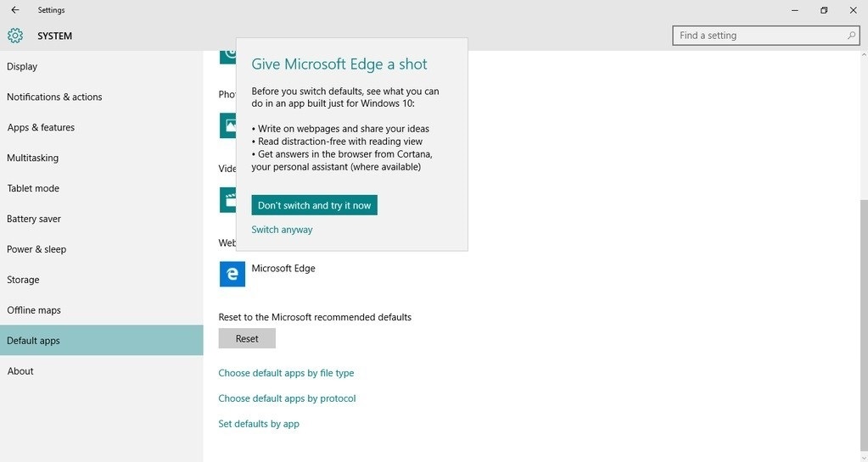Click the 'Switch anyway' link

click(282, 230)
